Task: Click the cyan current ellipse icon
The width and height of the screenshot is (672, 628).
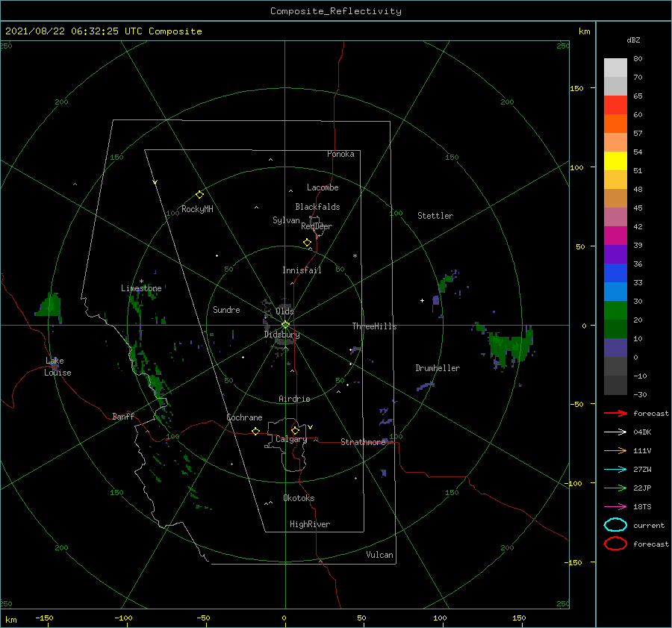Action: coord(615,525)
